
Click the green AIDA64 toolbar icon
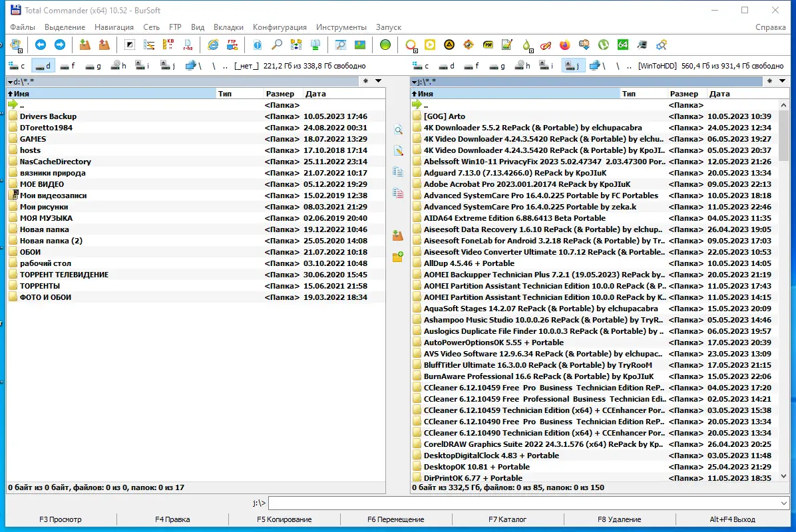(623, 45)
